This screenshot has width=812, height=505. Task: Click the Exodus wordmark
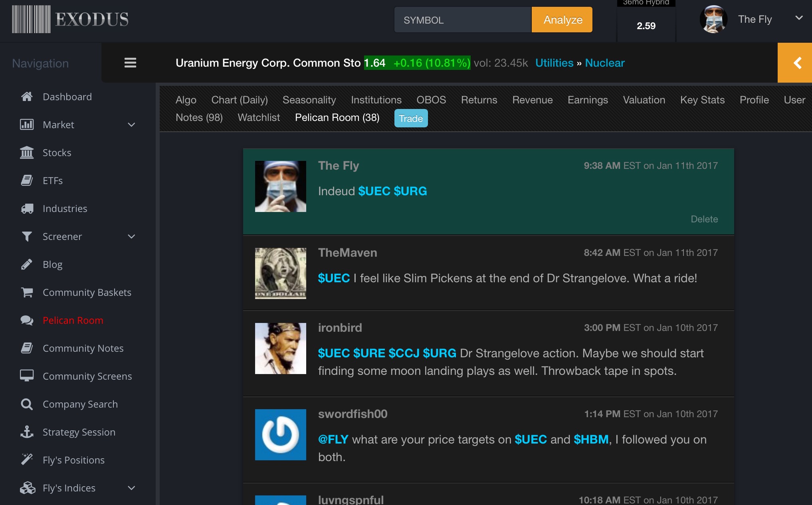coord(92,19)
